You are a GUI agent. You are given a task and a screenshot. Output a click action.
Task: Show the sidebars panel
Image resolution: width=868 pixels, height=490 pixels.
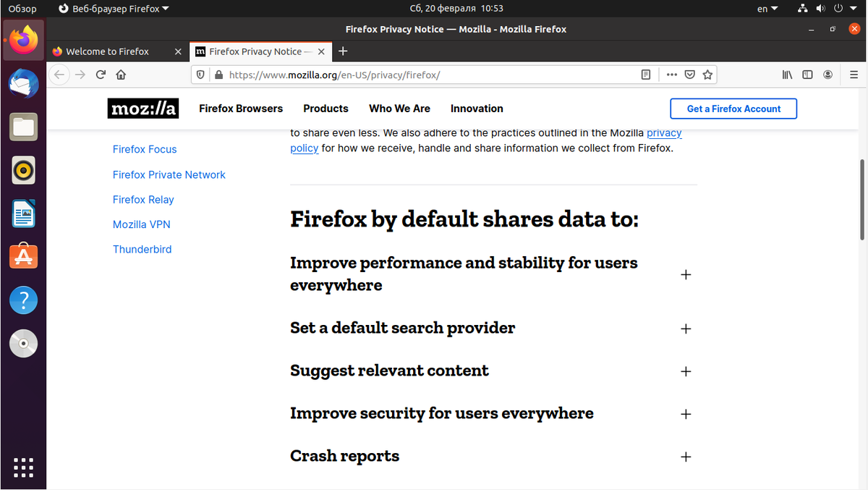[x=808, y=75]
